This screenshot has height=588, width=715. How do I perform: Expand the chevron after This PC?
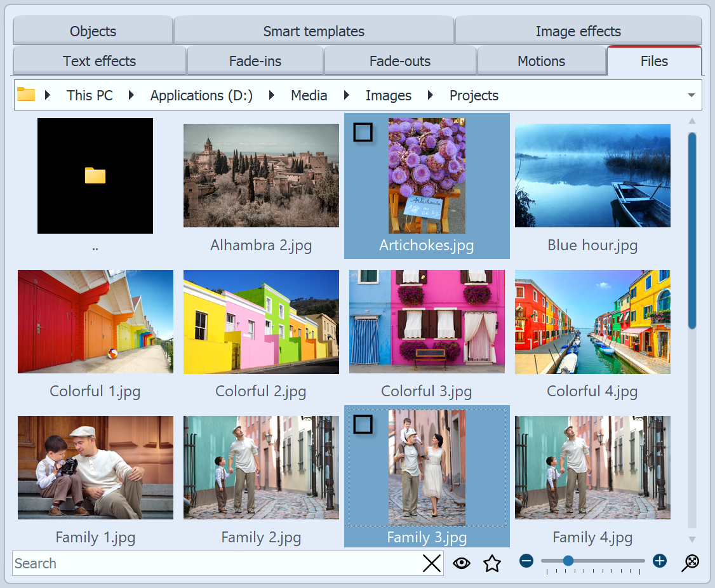(x=131, y=95)
